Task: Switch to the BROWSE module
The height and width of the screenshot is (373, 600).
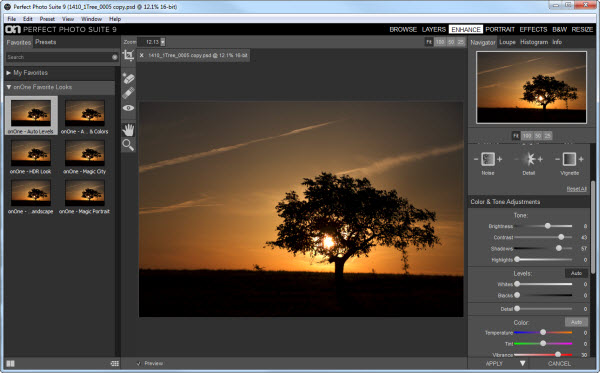Action: [x=403, y=29]
